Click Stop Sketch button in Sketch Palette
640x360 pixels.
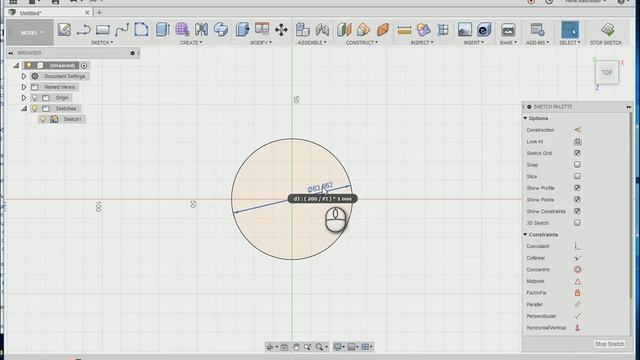(609, 344)
